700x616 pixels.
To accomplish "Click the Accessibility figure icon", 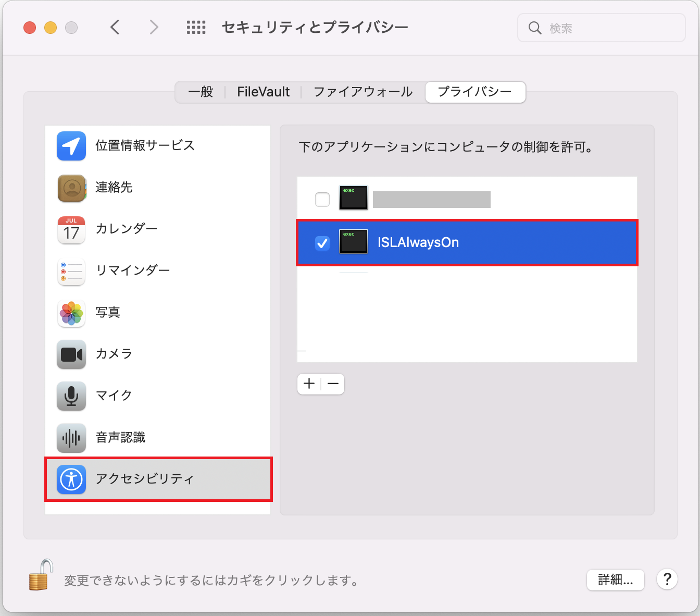I will coord(71,479).
